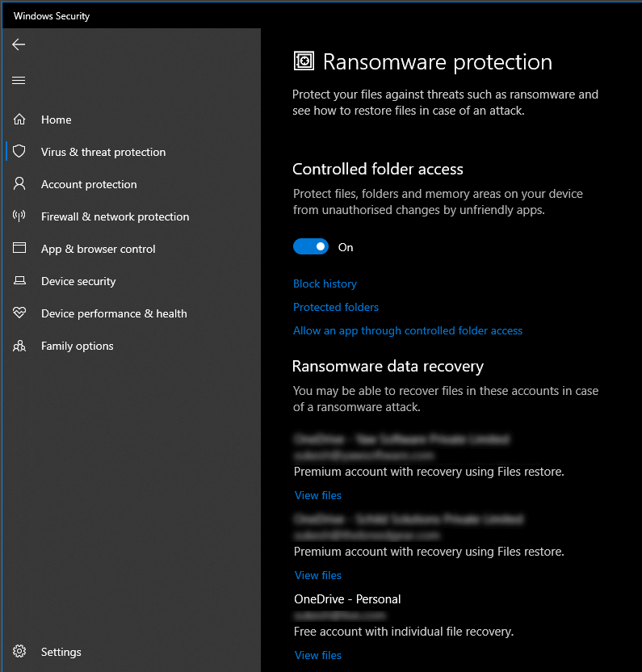Click the Account protection person icon

click(x=19, y=184)
